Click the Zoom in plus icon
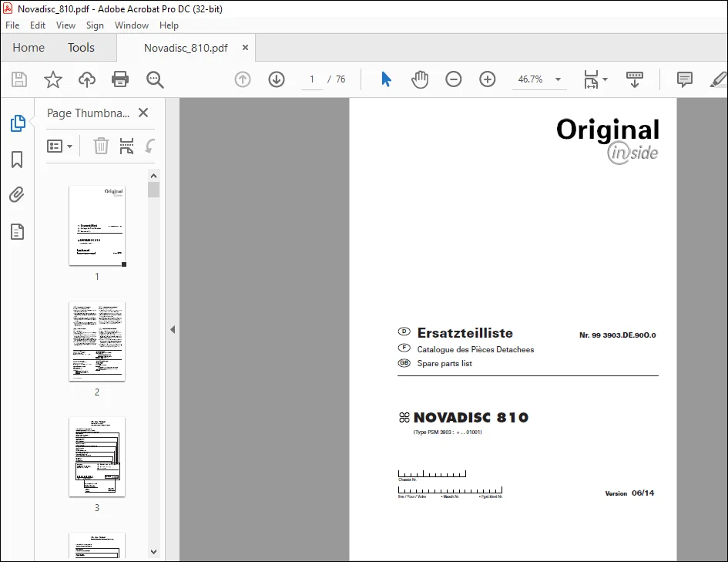Image resolution: width=728 pixels, height=562 pixels. click(488, 79)
